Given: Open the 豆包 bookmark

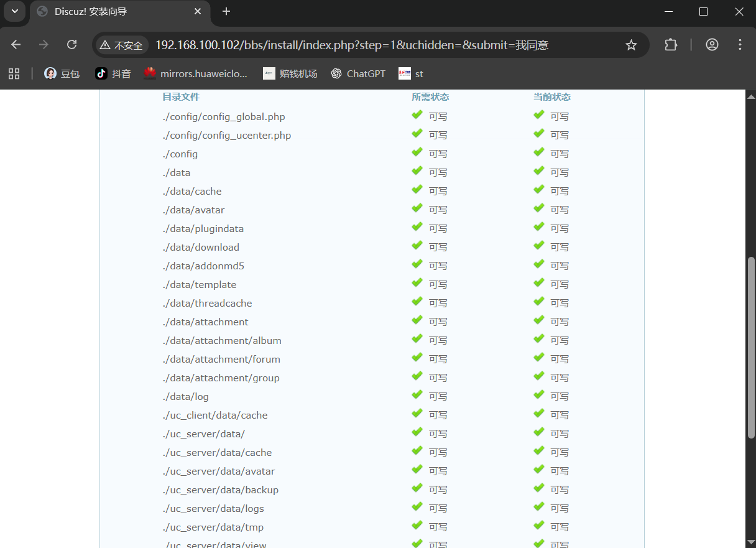Looking at the screenshot, I should (x=62, y=73).
